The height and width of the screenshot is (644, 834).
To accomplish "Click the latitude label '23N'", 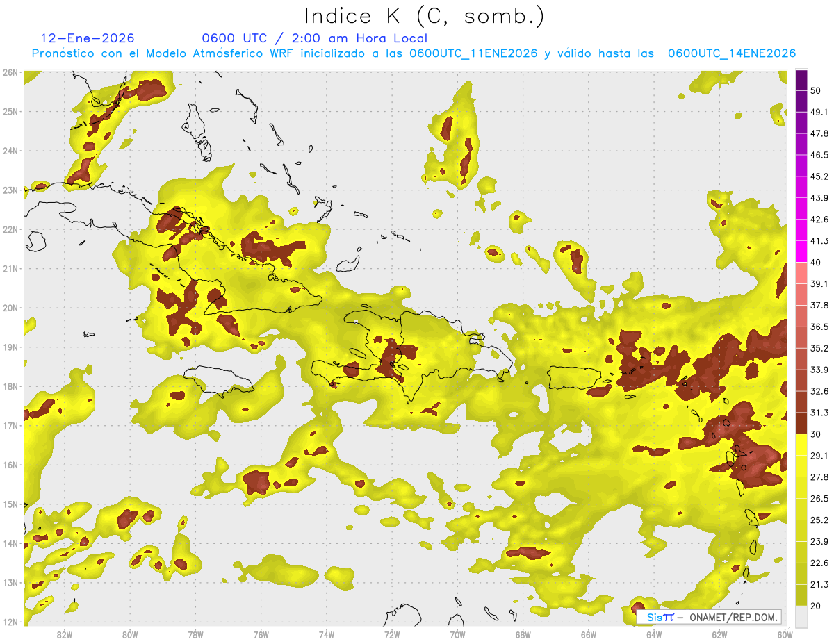I will click(10, 190).
